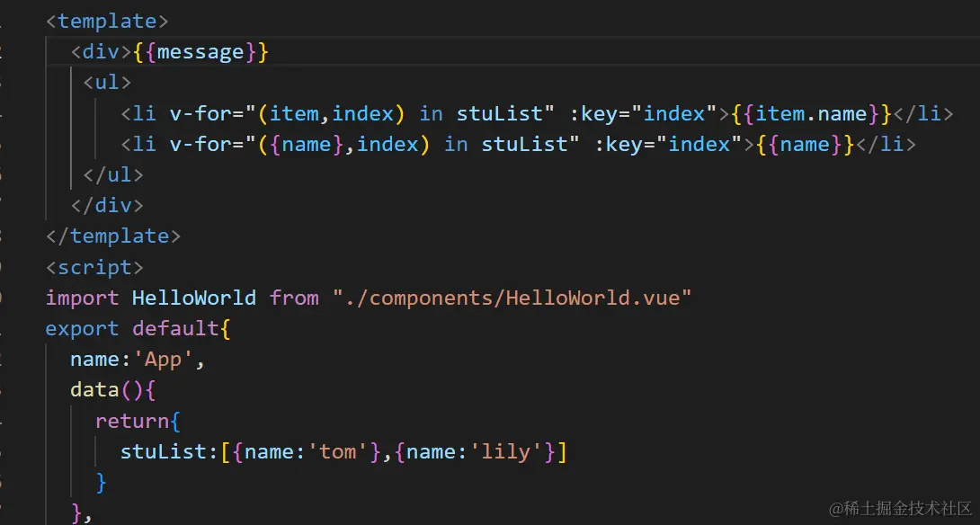Click the closing ul tag
Screen dimensions: 980x525
click(113, 175)
